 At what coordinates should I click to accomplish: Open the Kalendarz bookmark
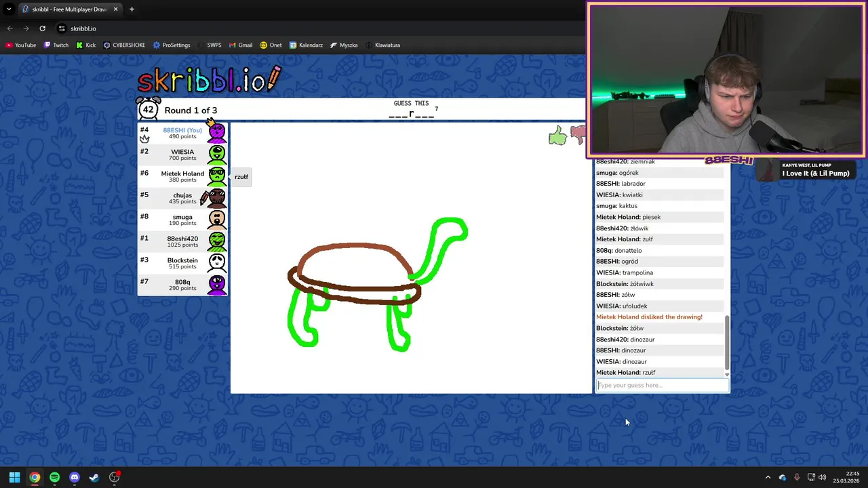307,45
